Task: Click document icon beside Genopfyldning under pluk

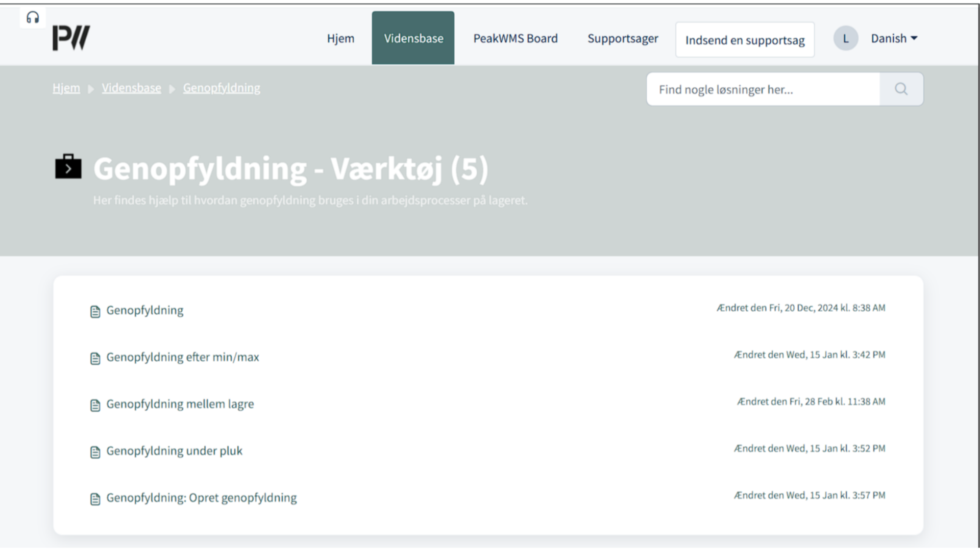Action: [x=95, y=452]
